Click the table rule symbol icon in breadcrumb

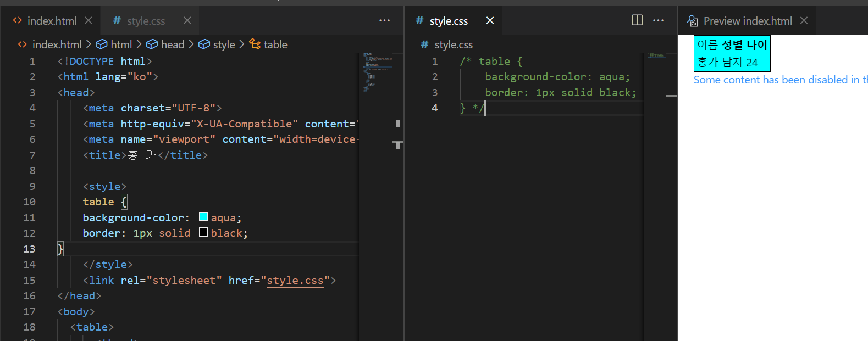click(x=255, y=44)
